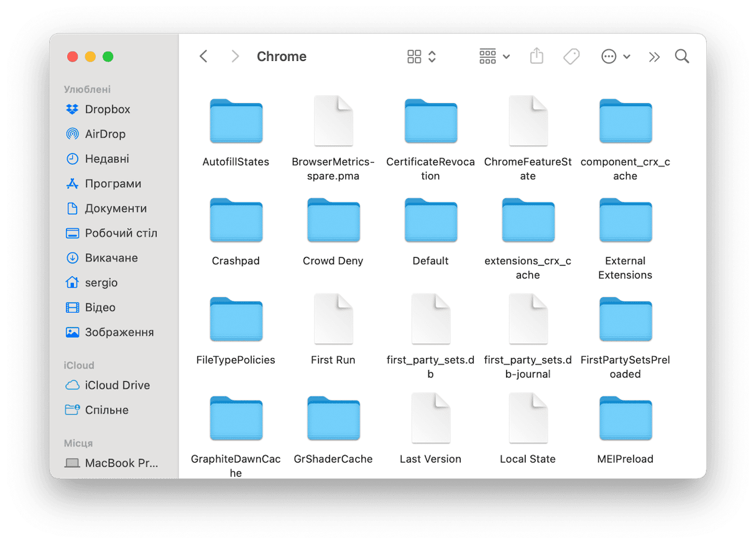
Task: Select the first_party_sets.db-journal file icon
Action: tap(528, 319)
